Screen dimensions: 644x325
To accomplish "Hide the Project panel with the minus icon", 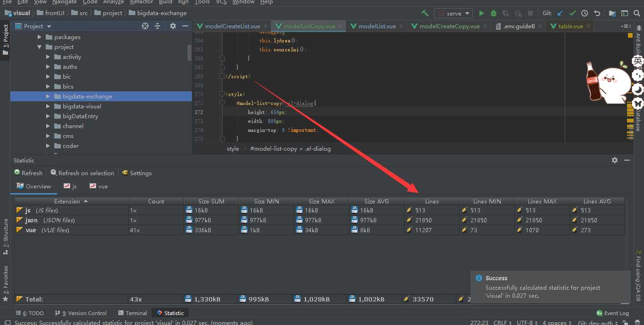I will pos(185,26).
